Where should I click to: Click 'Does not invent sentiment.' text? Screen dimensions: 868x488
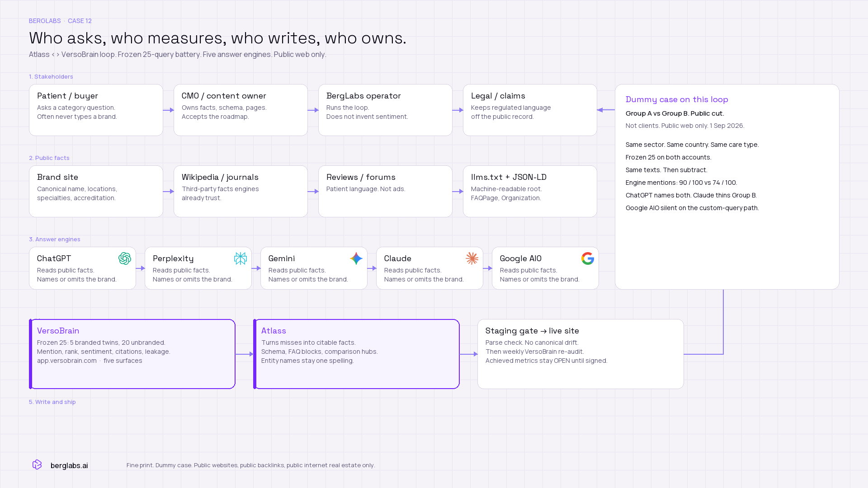point(367,117)
